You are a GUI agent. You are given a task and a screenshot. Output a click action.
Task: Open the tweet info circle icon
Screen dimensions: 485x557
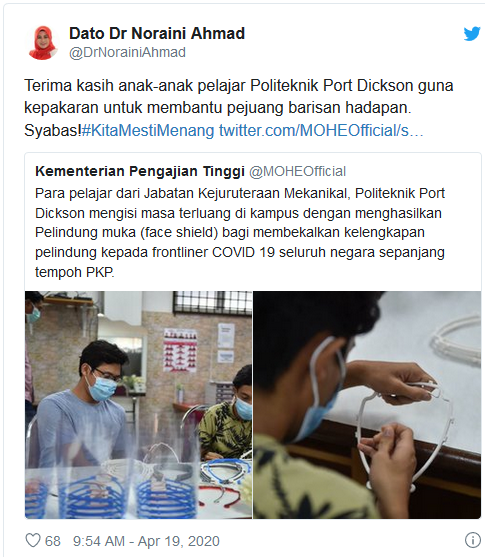pos(472,540)
